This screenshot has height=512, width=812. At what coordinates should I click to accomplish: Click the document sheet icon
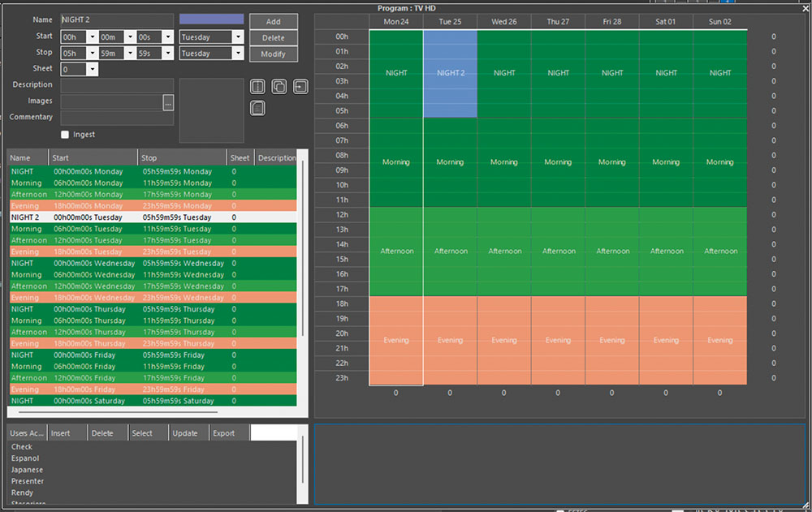pos(257,108)
